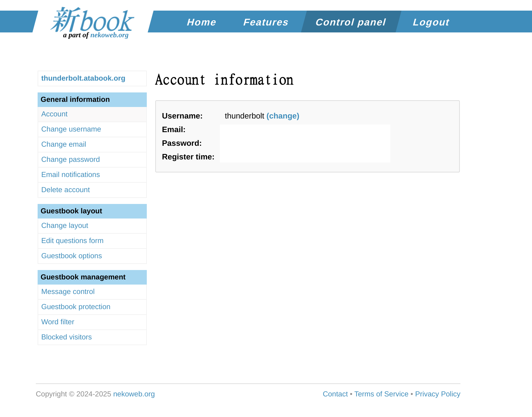Select Change password in sidebar
Screen dimensions: 532x417
70,160
